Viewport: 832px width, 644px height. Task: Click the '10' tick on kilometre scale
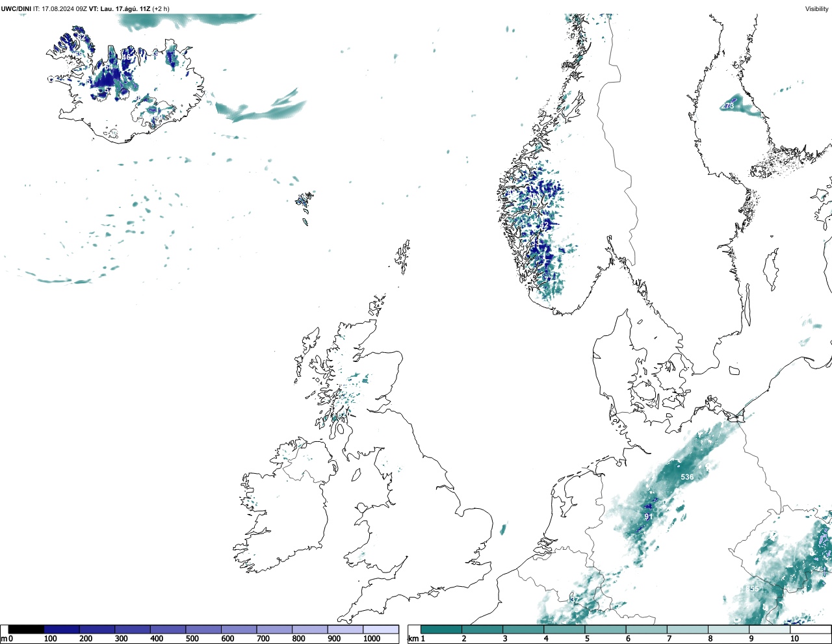[x=794, y=639]
